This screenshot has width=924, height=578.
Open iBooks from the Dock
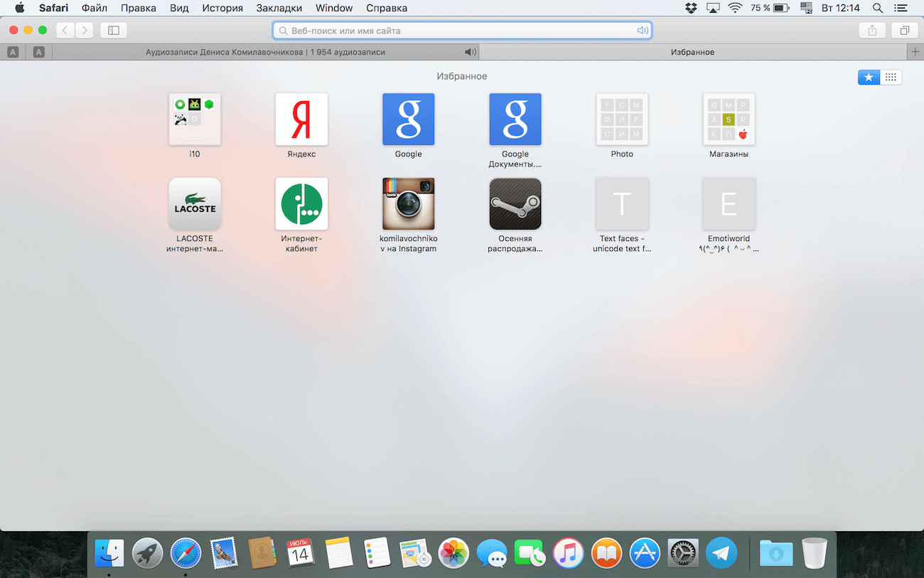coord(607,552)
